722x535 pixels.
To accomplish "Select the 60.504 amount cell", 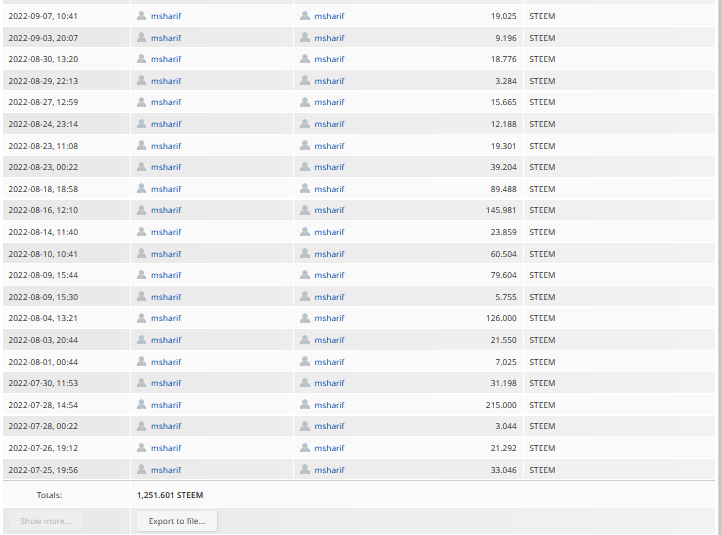I will pos(503,254).
